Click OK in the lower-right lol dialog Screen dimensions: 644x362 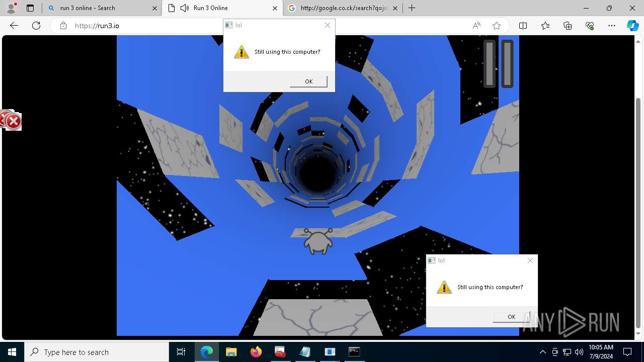click(x=511, y=317)
